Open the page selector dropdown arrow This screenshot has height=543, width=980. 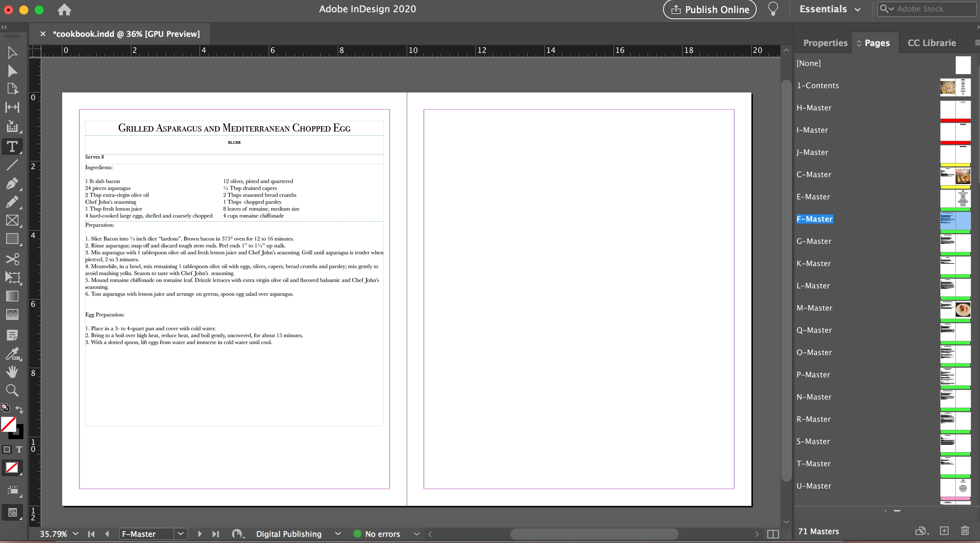coord(180,534)
